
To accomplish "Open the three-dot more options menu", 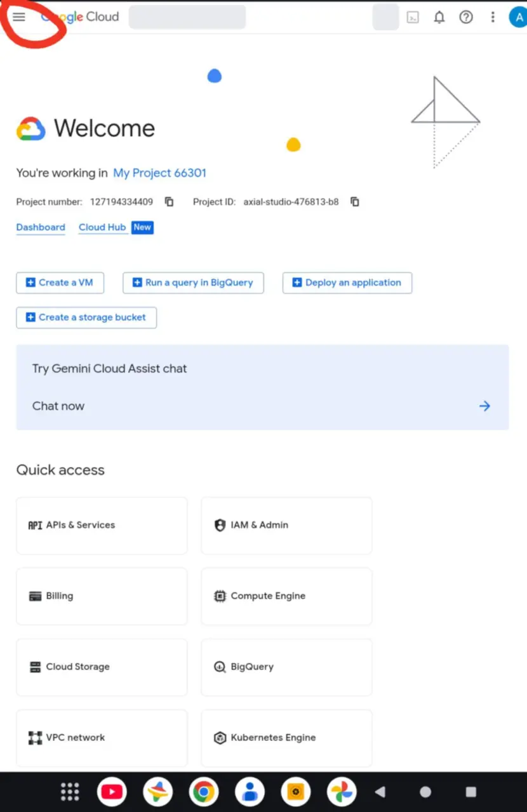I will tap(493, 17).
